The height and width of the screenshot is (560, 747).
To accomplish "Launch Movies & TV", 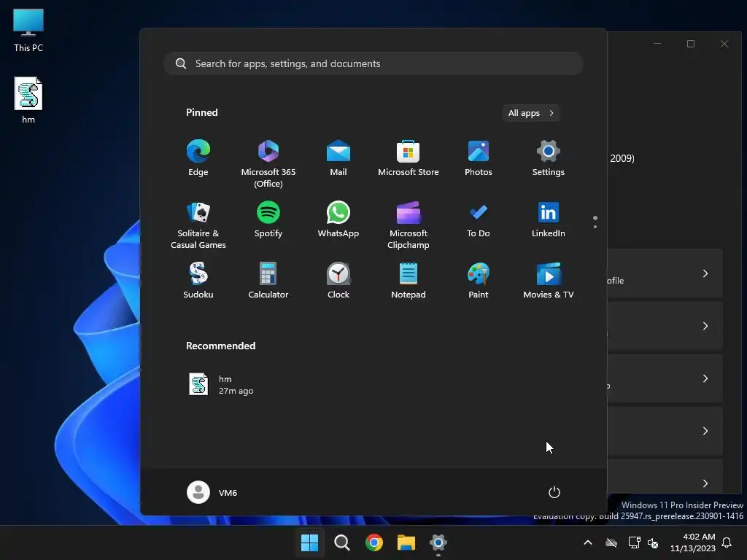I will 549,281.
